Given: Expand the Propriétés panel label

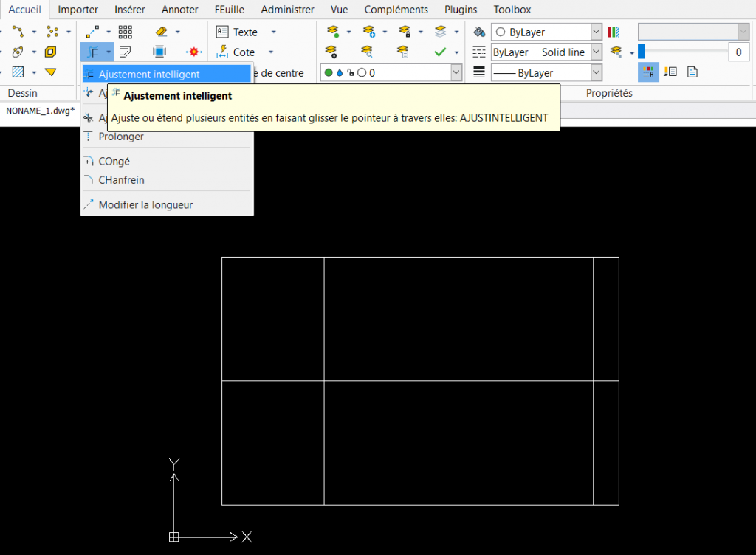Looking at the screenshot, I should click(x=609, y=93).
